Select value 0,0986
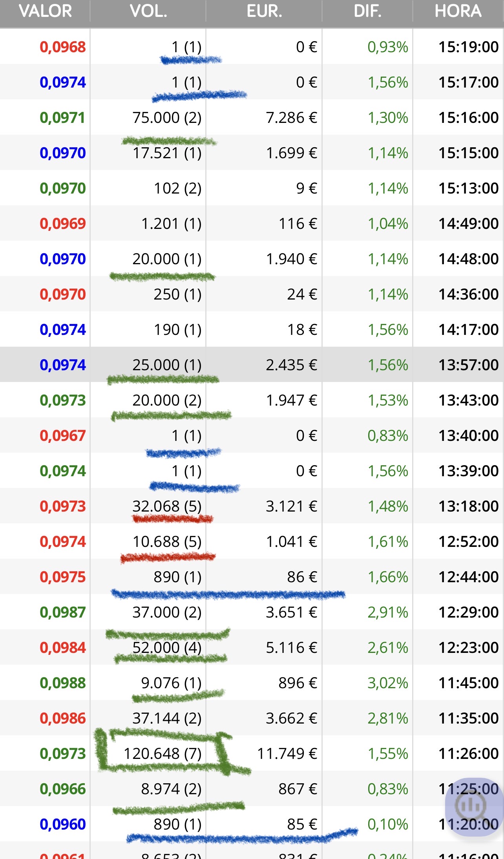 point(63,718)
